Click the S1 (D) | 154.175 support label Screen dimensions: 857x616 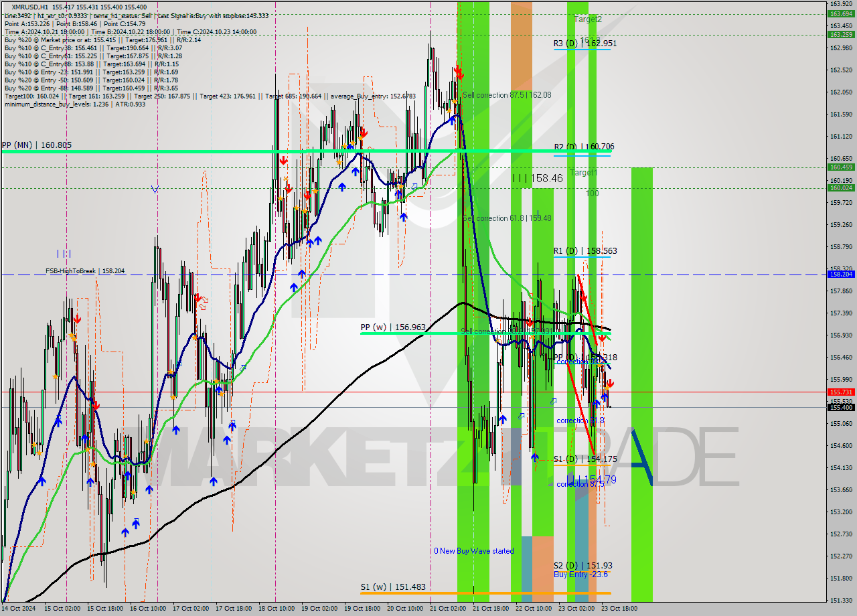coord(585,459)
